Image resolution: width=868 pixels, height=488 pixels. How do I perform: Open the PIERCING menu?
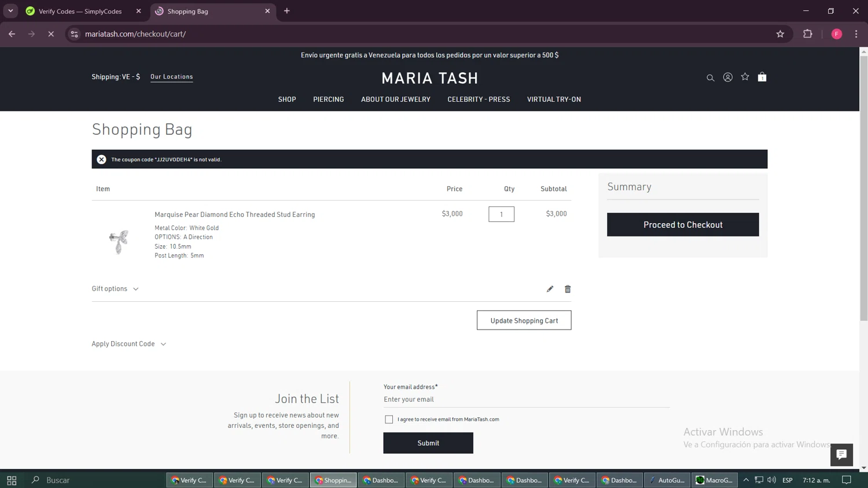[329, 99]
